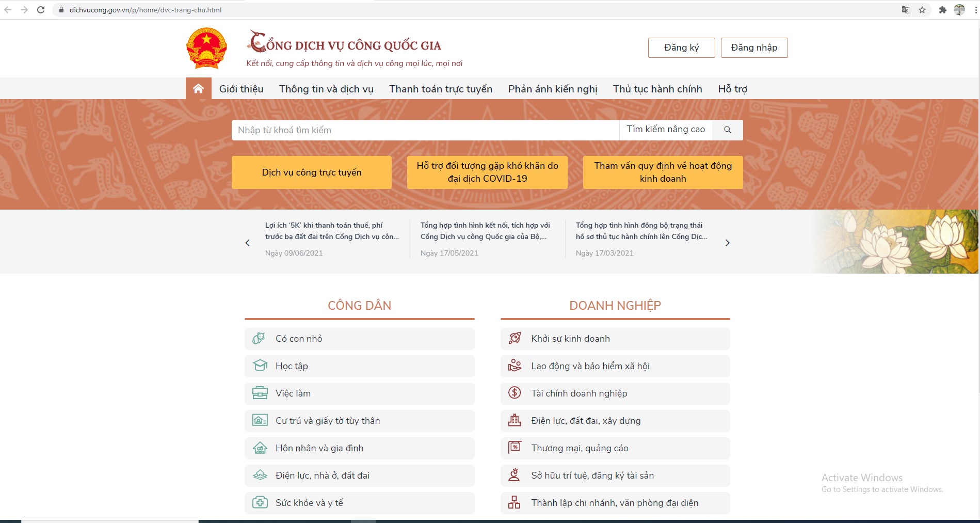Click the Điện lực, nhà ở icon
The height and width of the screenshot is (523, 980).
pyautogui.click(x=260, y=475)
